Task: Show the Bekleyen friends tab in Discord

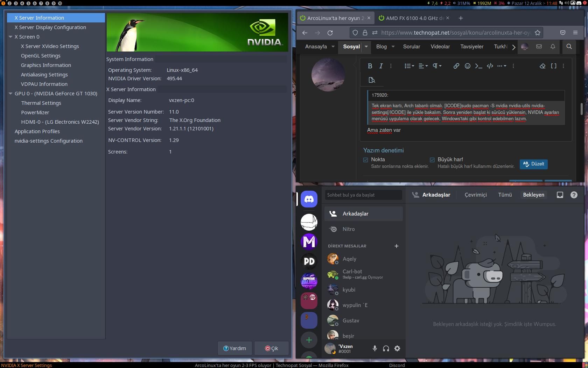Action: pyautogui.click(x=534, y=195)
